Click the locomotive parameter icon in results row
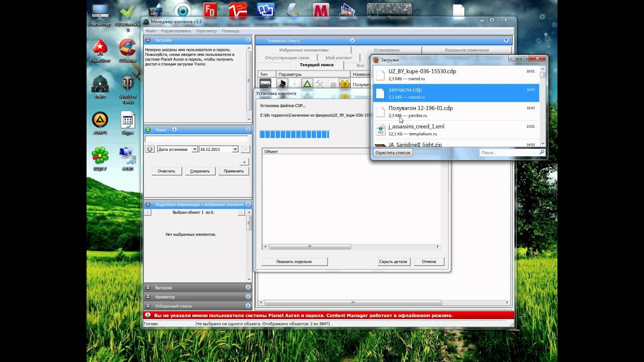This screenshot has height=362, width=644. coord(282,84)
